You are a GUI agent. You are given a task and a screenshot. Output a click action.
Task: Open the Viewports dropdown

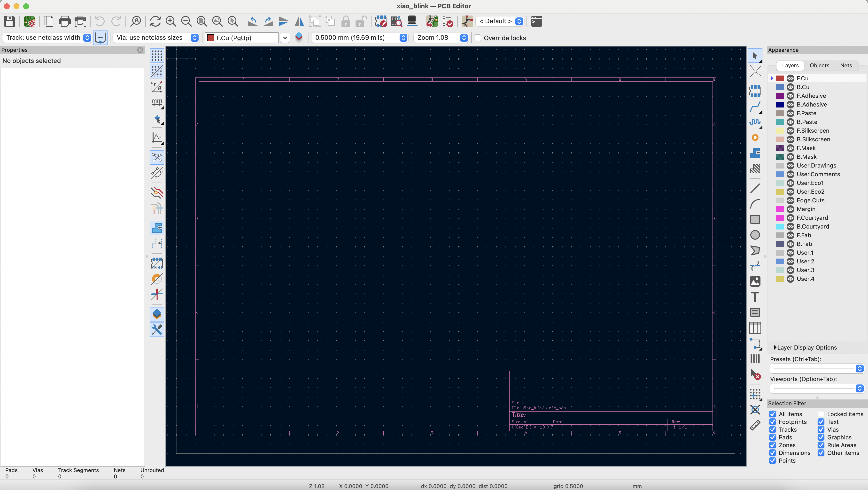pyautogui.click(x=817, y=388)
